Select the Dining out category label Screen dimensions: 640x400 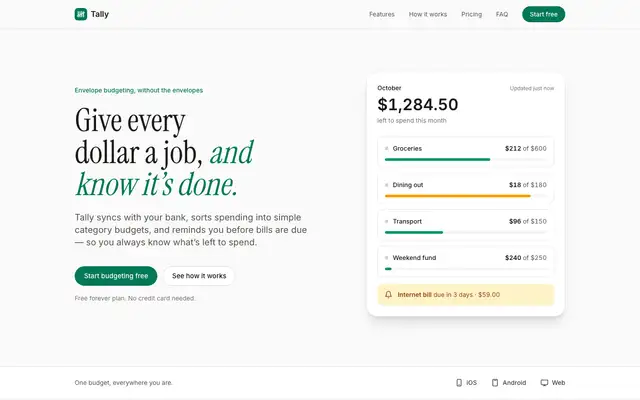coord(408,185)
